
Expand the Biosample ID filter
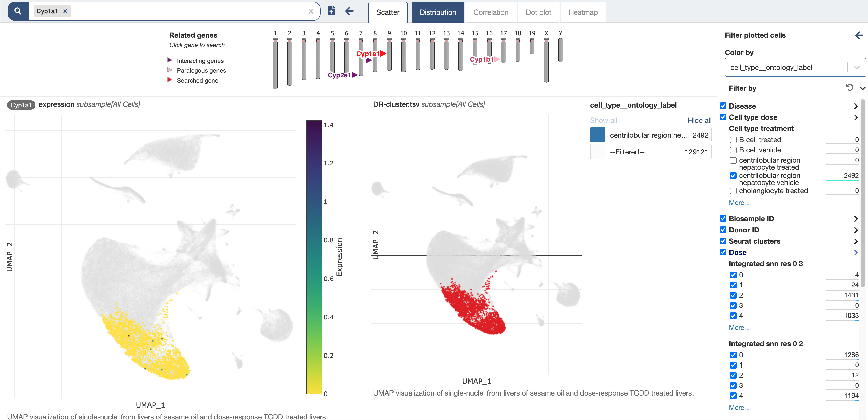point(856,219)
